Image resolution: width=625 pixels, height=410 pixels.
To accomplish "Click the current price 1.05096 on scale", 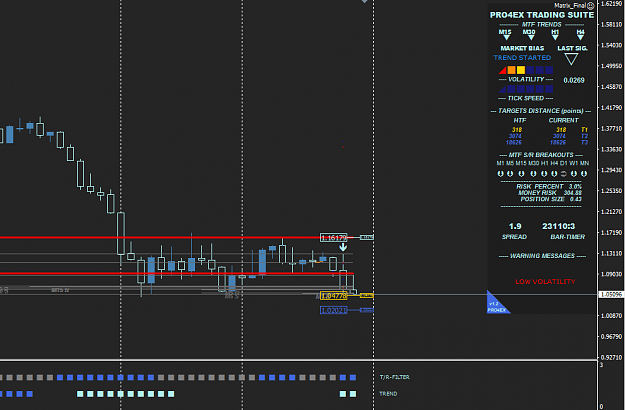I will click(x=611, y=295).
